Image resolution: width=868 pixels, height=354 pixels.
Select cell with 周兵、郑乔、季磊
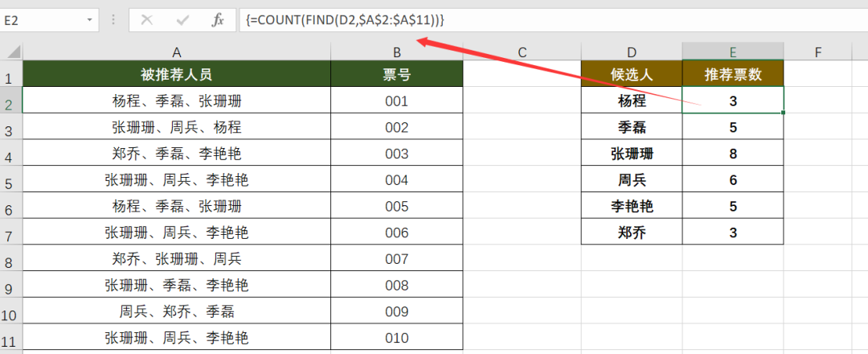pos(177,311)
